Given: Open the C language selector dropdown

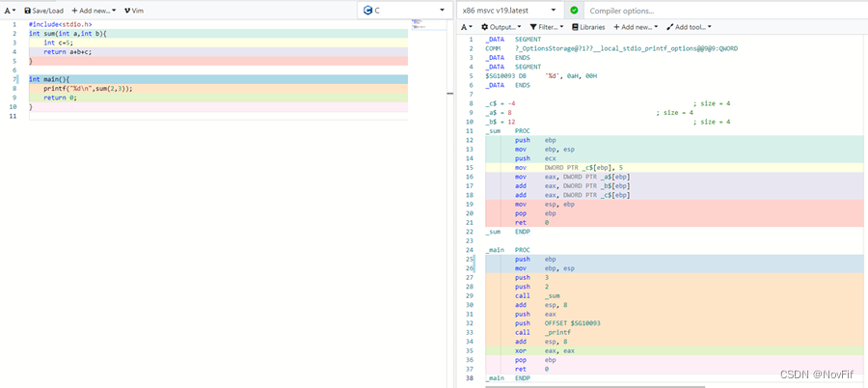Looking at the screenshot, I should click(x=405, y=10).
